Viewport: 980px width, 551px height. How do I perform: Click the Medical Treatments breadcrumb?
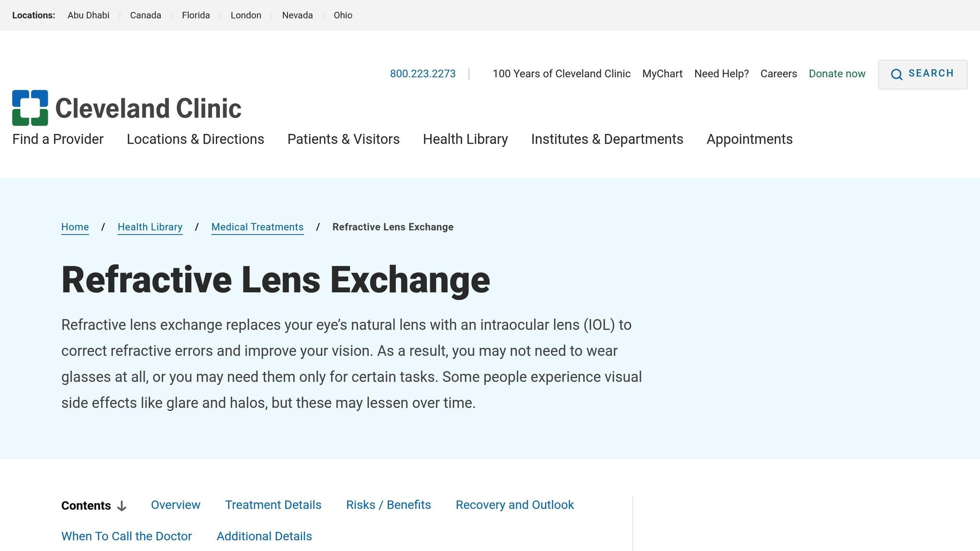click(x=257, y=227)
